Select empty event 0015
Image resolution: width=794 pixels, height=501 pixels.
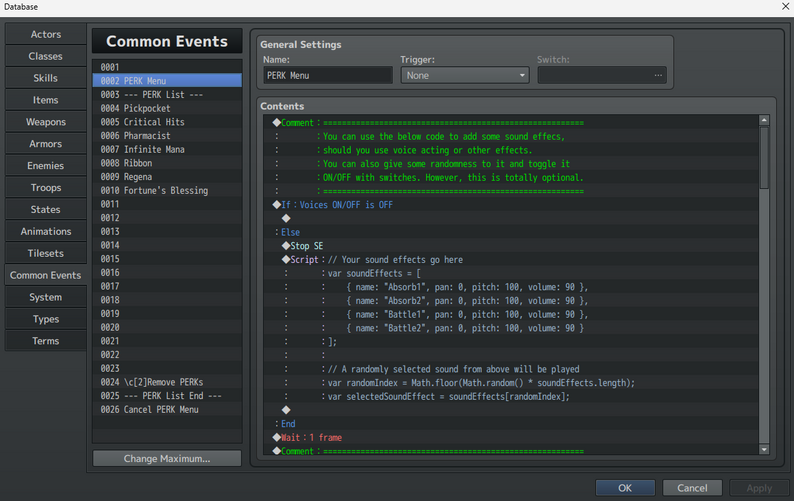click(x=167, y=258)
